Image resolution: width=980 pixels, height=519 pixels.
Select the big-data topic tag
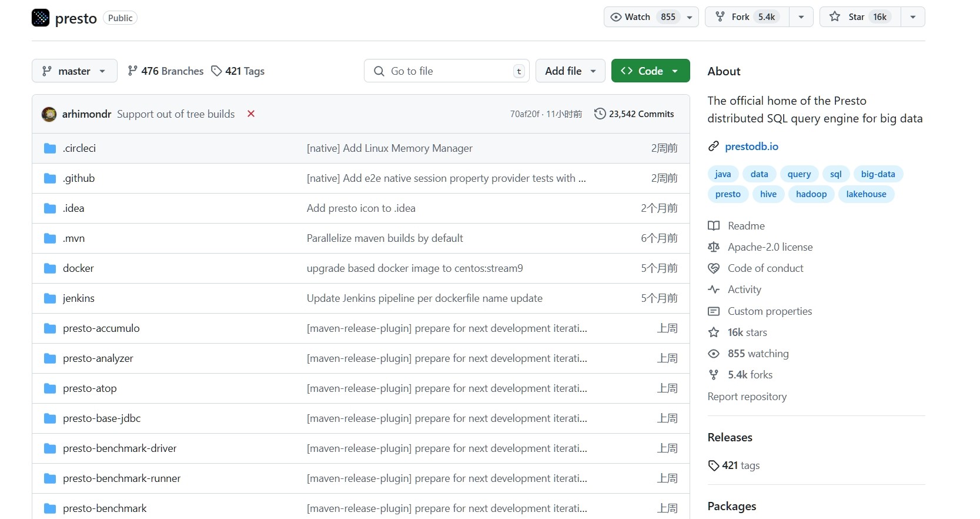(x=878, y=174)
